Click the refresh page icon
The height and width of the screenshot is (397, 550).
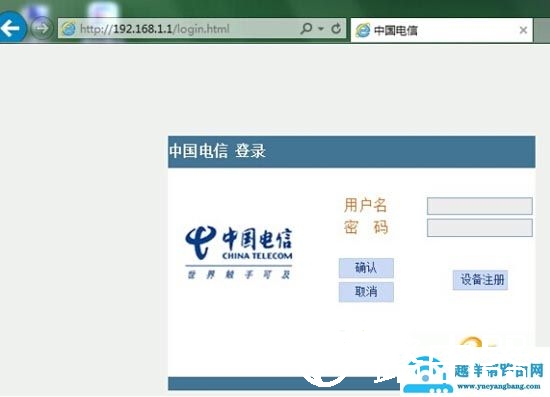(336, 28)
